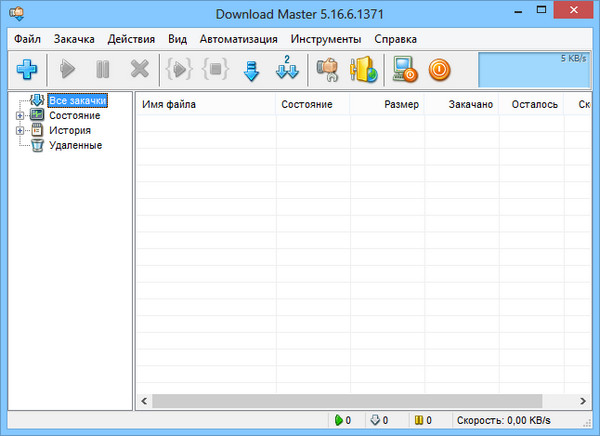The image size is (600, 436).
Task: Open the Автоматизация menu
Action: [x=239, y=39]
